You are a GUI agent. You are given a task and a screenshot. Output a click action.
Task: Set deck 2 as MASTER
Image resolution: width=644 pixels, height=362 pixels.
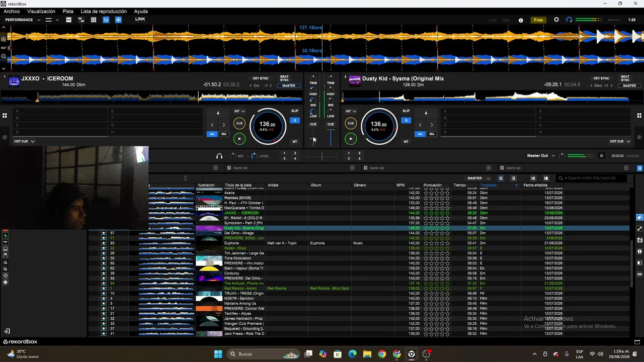(629, 86)
